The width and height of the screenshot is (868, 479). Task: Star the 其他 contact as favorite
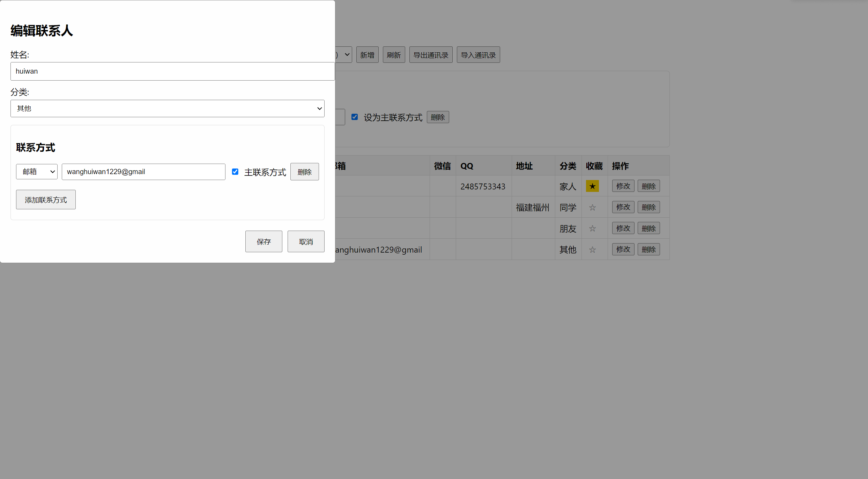click(x=592, y=250)
